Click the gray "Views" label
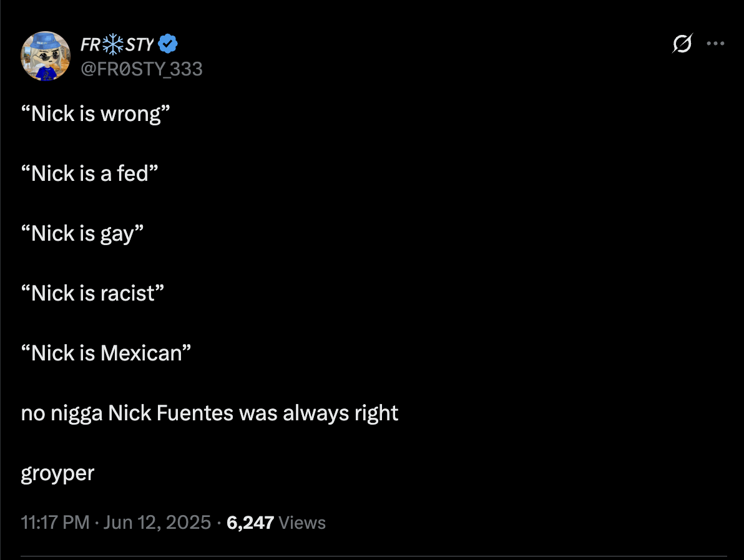The image size is (744, 560). click(x=302, y=522)
